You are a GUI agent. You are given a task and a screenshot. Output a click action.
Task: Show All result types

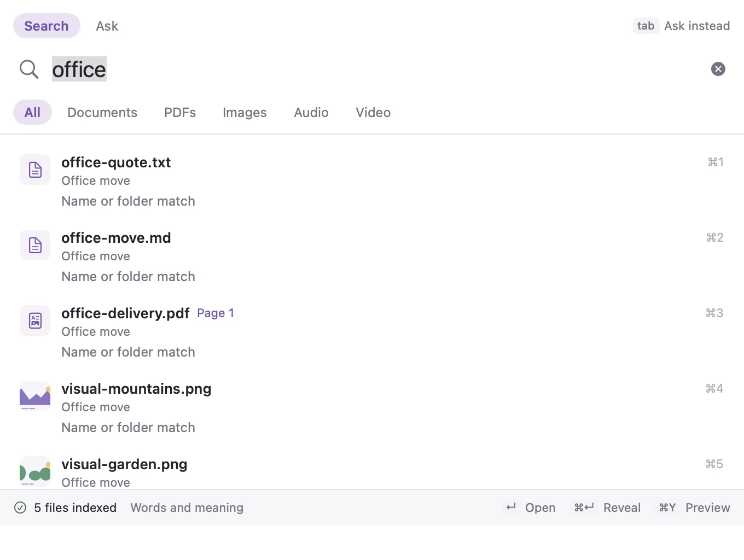(32, 112)
